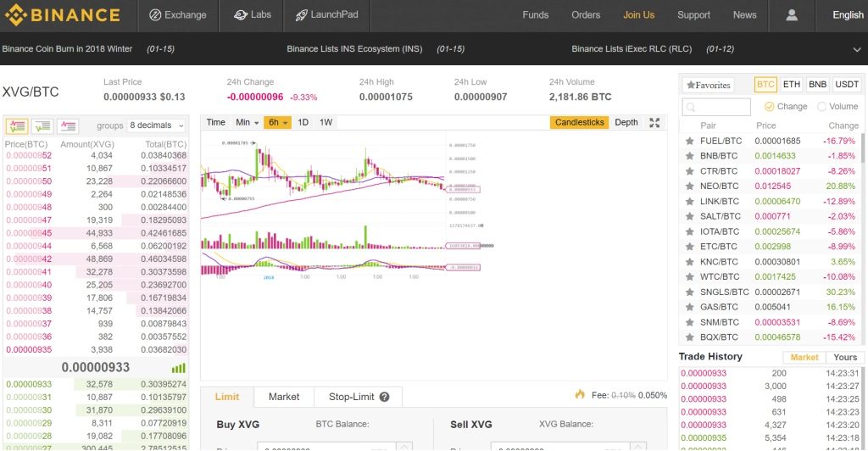
Task: Open the Join Us link
Action: [638, 15]
